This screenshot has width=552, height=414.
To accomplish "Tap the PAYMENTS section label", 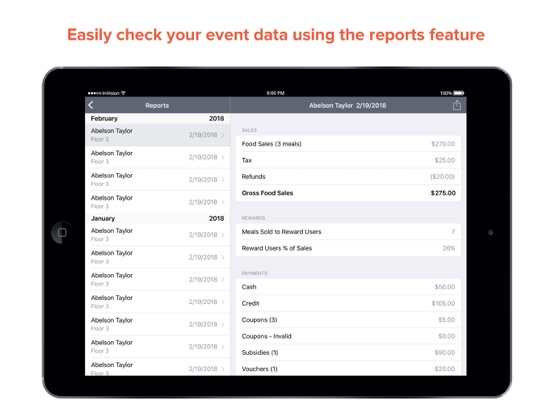I will coord(255,273).
